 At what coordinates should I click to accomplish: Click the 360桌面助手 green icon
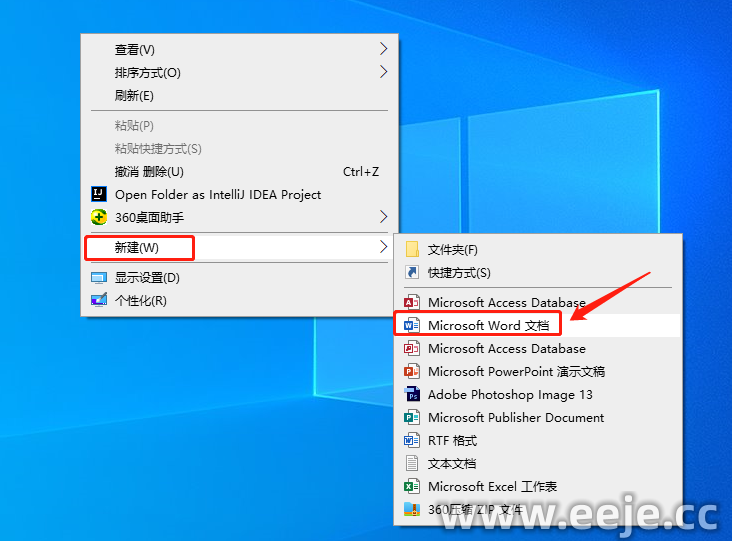point(99,217)
